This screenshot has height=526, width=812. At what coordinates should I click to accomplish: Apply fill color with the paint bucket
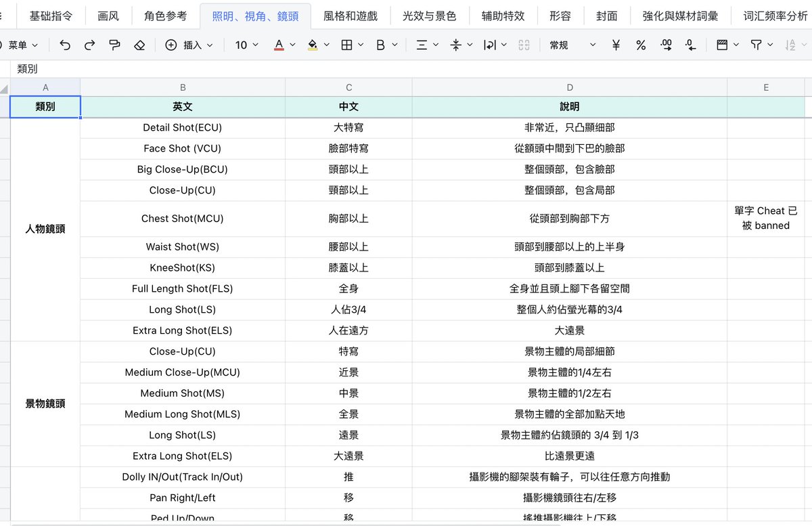[x=313, y=45]
